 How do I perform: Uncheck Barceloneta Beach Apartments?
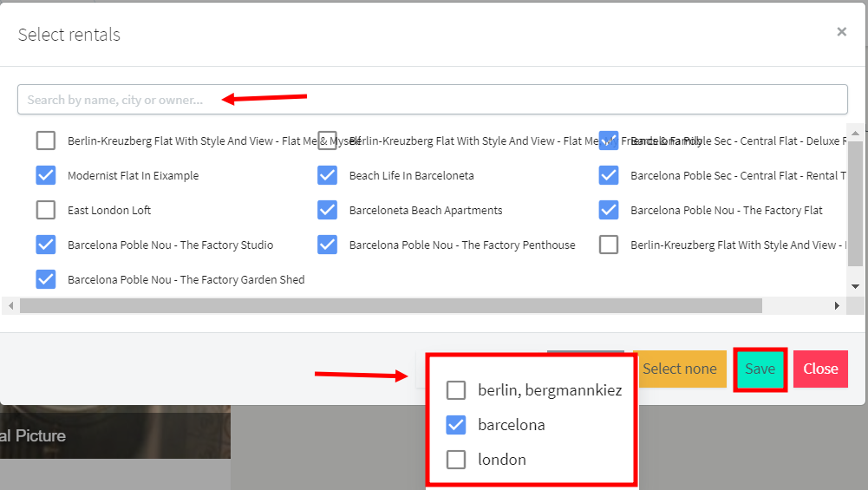tap(327, 210)
